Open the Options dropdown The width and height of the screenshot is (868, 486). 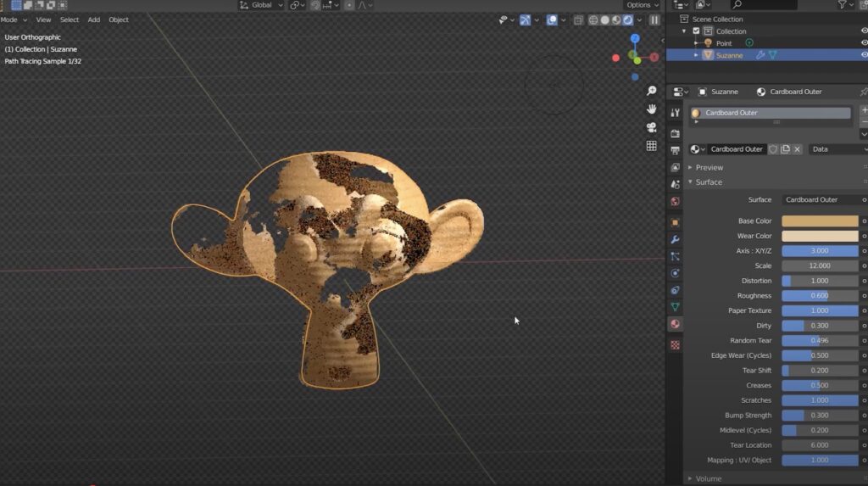click(643, 5)
